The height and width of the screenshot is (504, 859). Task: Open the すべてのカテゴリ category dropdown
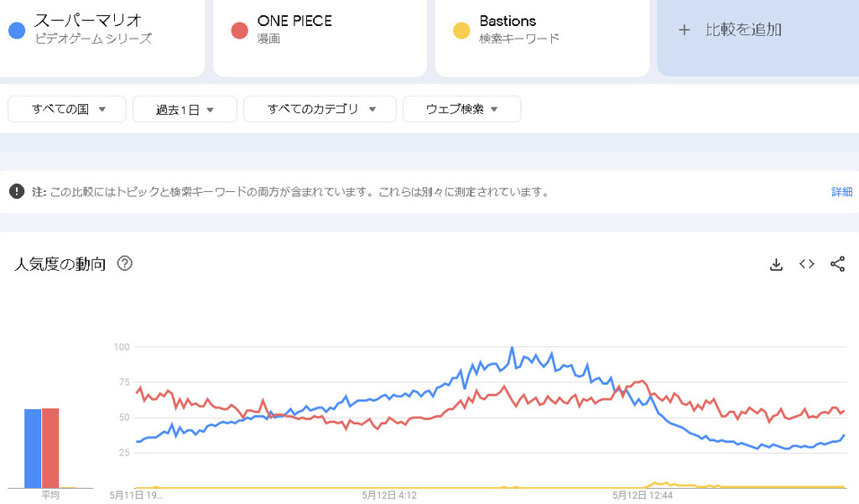coord(320,109)
